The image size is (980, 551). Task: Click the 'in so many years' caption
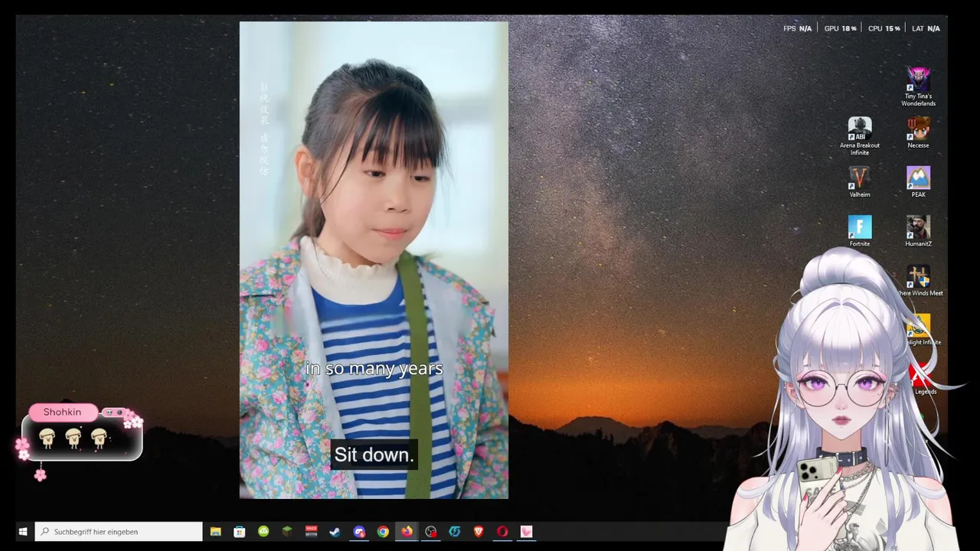point(374,368)
